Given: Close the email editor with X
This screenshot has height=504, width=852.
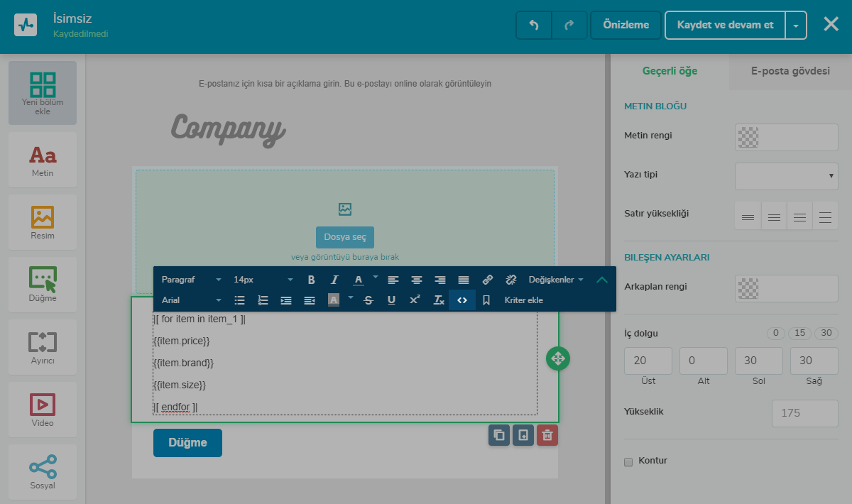Looking at the screenshot, I should [831, 24].
